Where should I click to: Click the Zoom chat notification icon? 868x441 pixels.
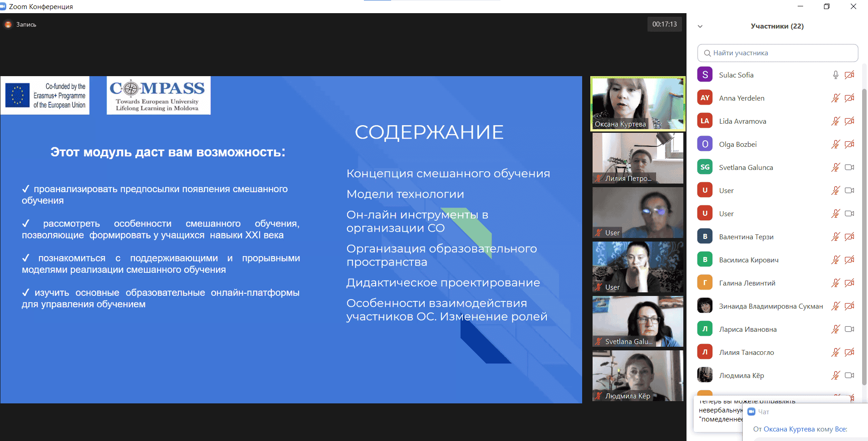[751, 412]
